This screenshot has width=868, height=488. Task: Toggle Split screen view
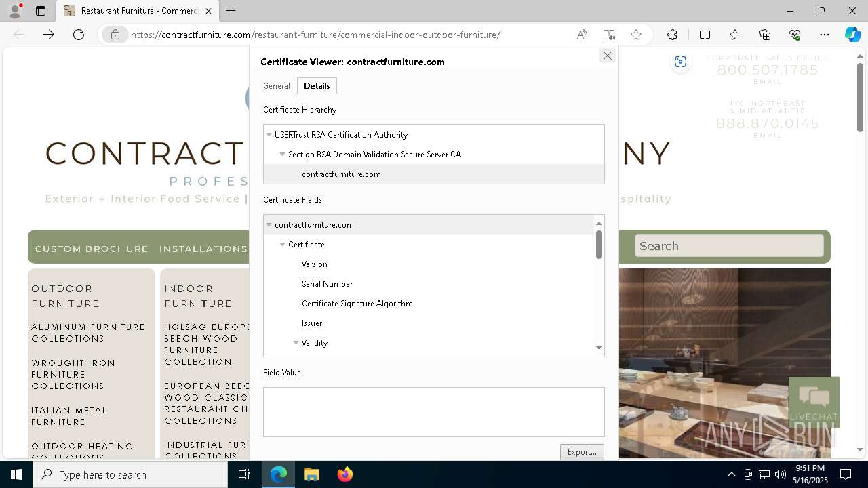click(x=705, y=35)
